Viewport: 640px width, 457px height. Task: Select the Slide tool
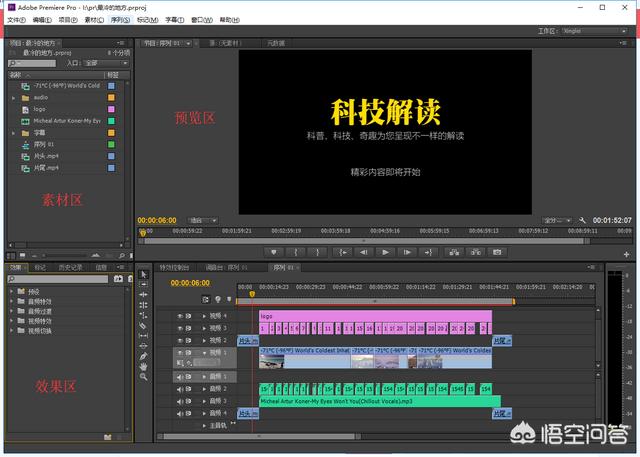[144, 346]
